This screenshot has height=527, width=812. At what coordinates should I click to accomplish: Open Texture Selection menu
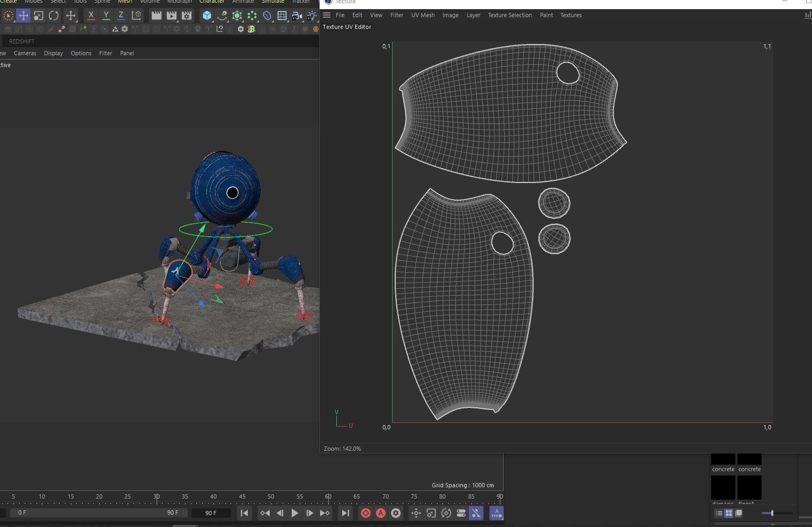(510, 15)
